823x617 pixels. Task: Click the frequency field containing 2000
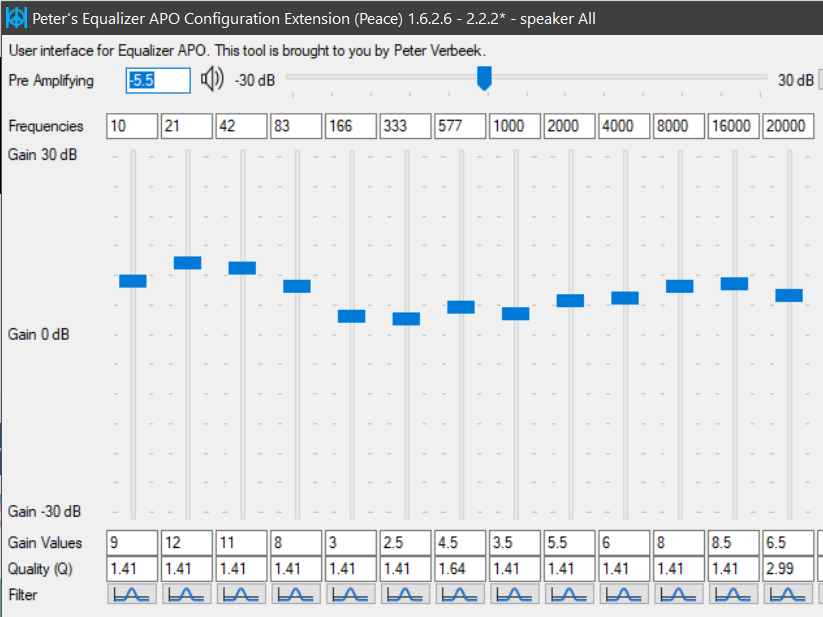(x=568, y=126)
